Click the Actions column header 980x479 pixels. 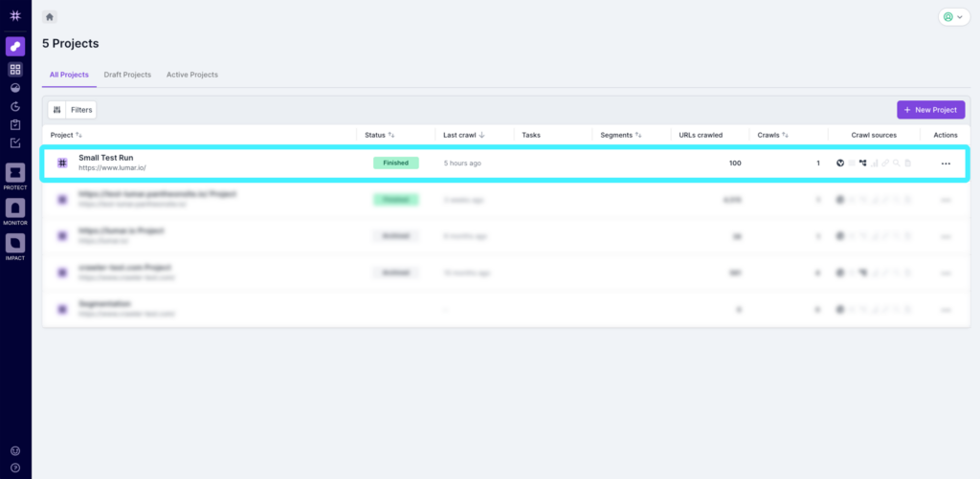(946, 135)
